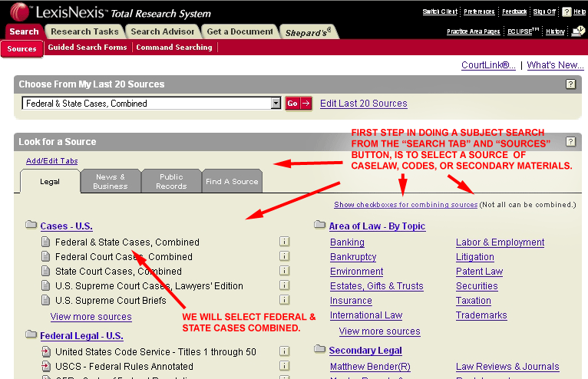Open help for Look for a Source panel
The width and height of the screenshot is (588, 379).
click(570, 142)
